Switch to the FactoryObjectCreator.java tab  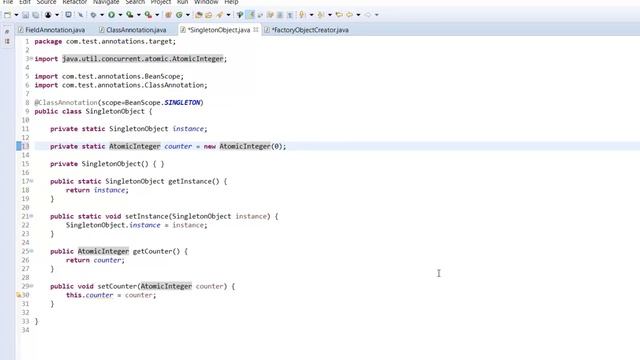point(307,30)
